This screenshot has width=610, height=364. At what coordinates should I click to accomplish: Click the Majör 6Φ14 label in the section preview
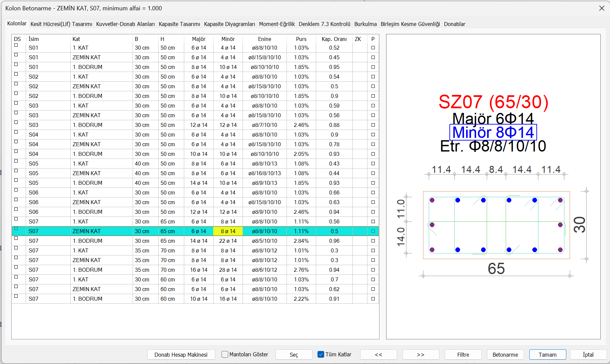[x=493, y=119]
